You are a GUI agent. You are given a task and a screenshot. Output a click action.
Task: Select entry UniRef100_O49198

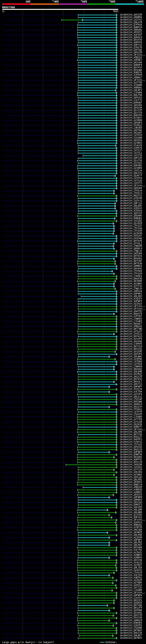point(131,465)
